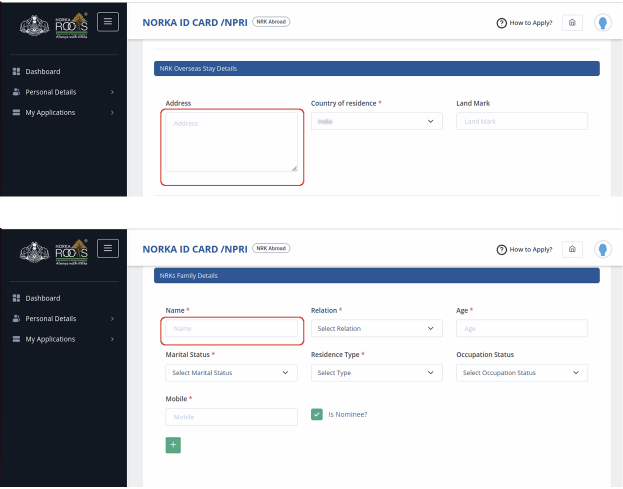Open Country of residence dropdown
The image size is (623, 489).
[377, 121]
